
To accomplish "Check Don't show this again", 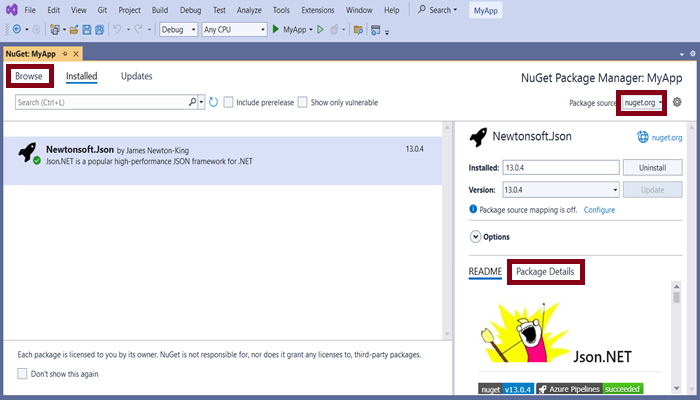I will (22, 374).
